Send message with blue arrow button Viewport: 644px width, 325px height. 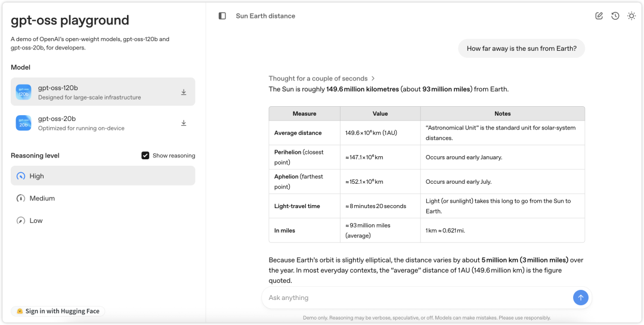tap(580, 298)
